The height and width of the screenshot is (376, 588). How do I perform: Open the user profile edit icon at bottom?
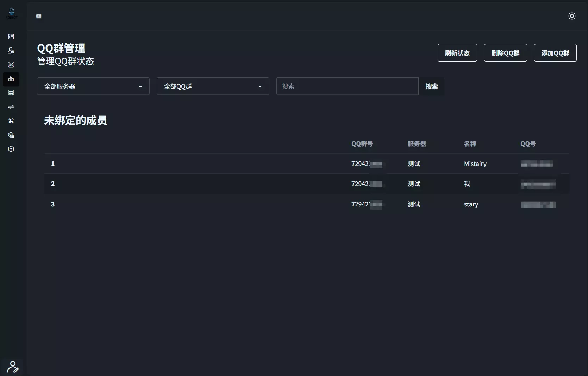click(13, 367)
